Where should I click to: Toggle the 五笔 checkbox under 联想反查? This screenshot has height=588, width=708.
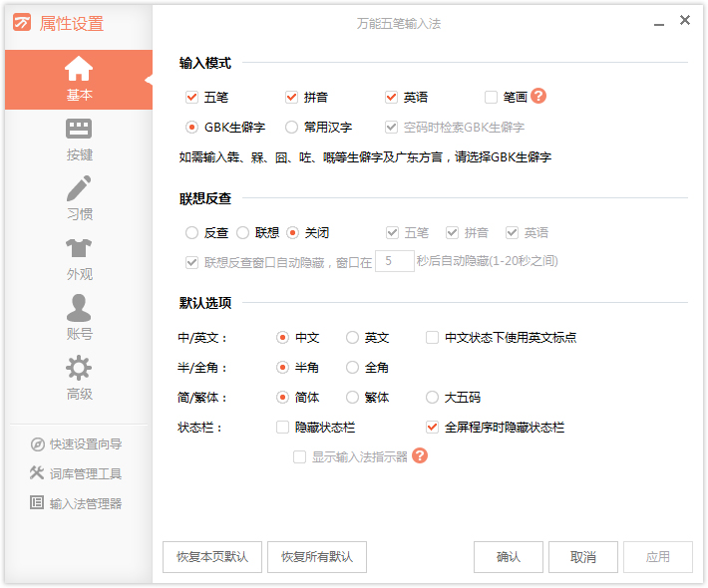click(x=392, y=233)
